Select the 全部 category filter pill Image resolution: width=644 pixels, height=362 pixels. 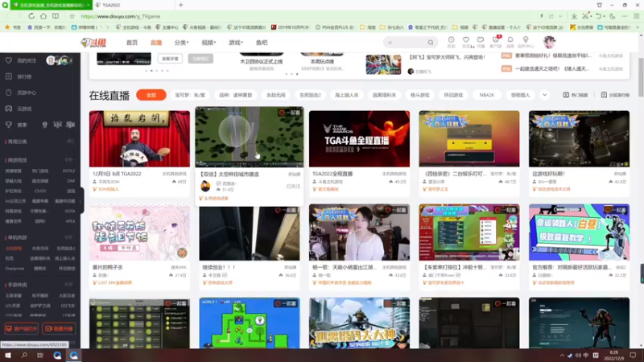pyautogui.click(x=151, y=95)
